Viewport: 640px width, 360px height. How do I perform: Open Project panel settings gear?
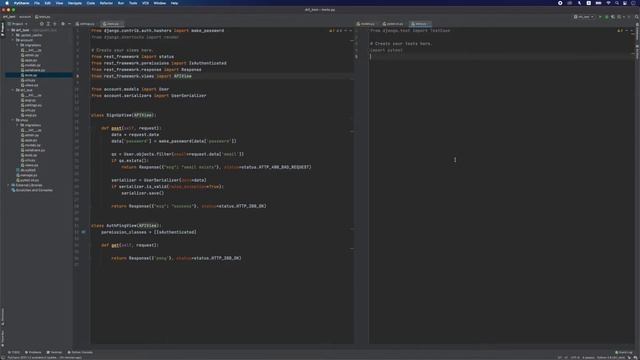tap(63, 24)
